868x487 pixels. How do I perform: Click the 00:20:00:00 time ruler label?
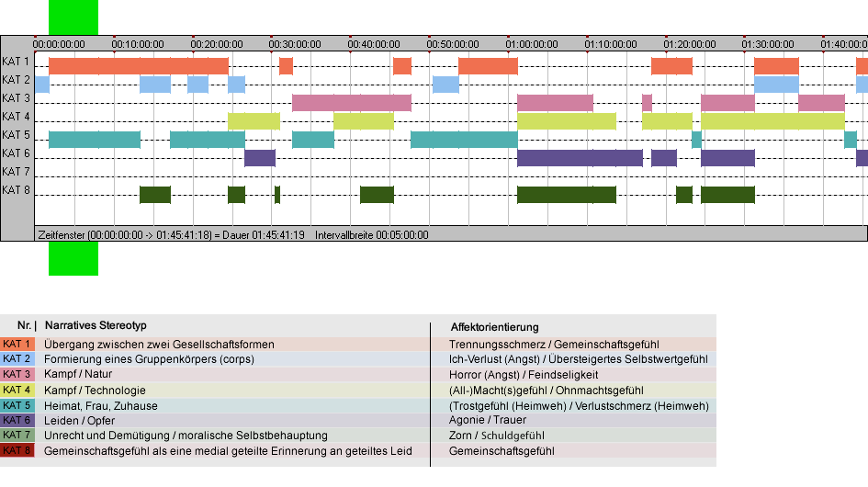[217, 44]
